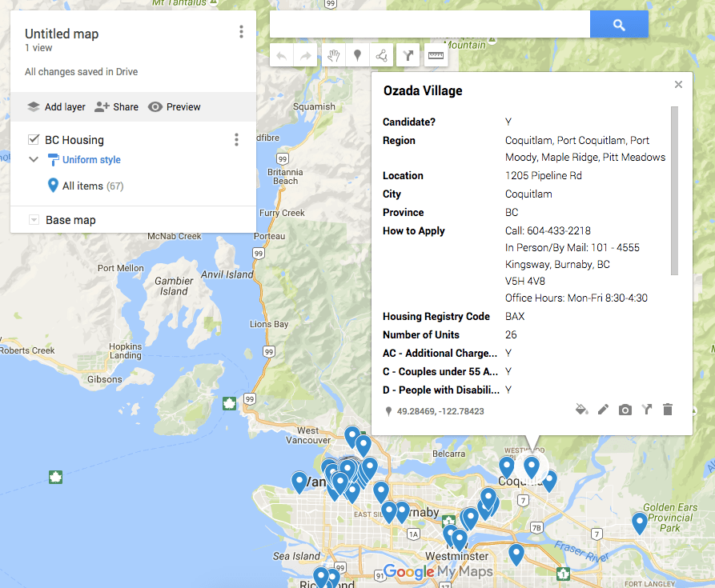The image size is (715, 588).
Task: Select the hand pan tool
Action: (x=334, y=55)
